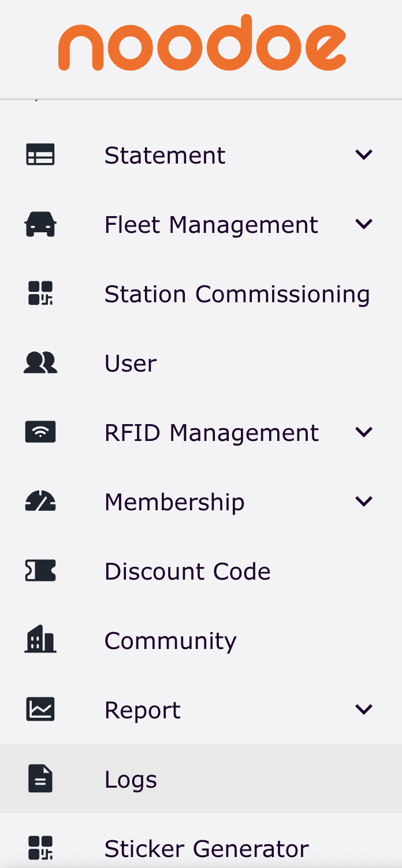
Task: Expand the Statement dropdown
Action: [x=364, y=154]
